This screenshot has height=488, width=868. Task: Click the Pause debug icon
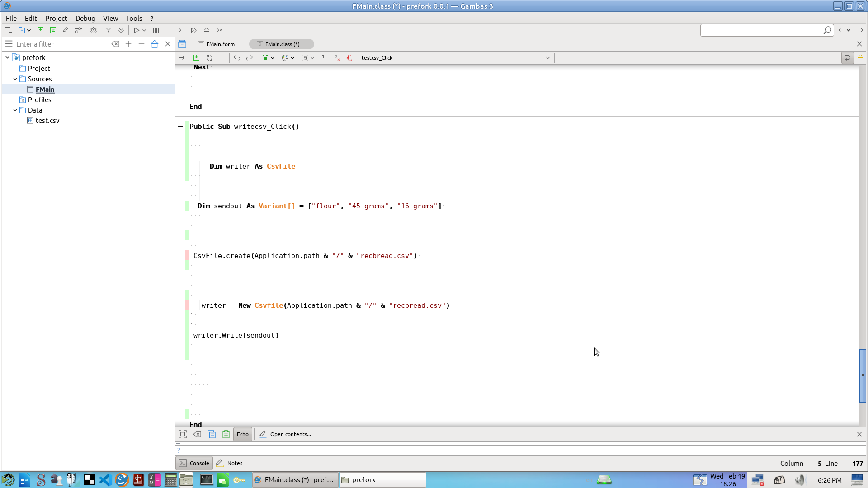(x=156, y=30)
